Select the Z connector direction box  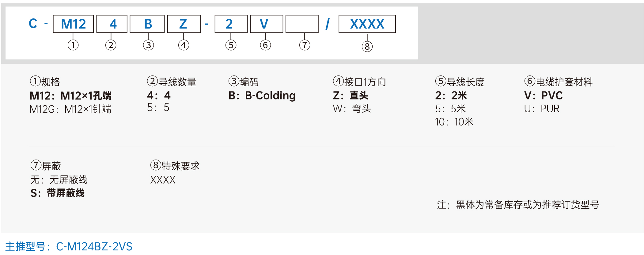coord(184,24)
